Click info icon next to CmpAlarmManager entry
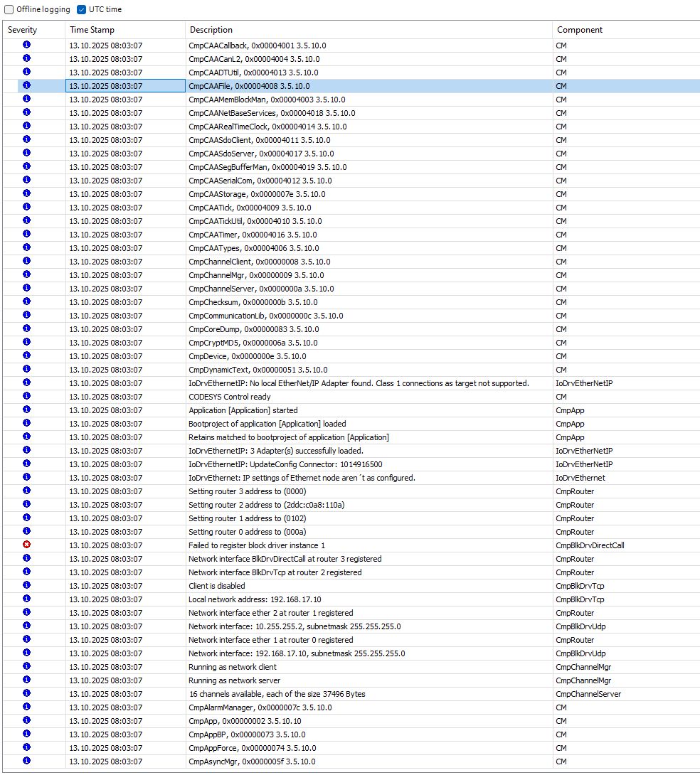 (27, 707)
